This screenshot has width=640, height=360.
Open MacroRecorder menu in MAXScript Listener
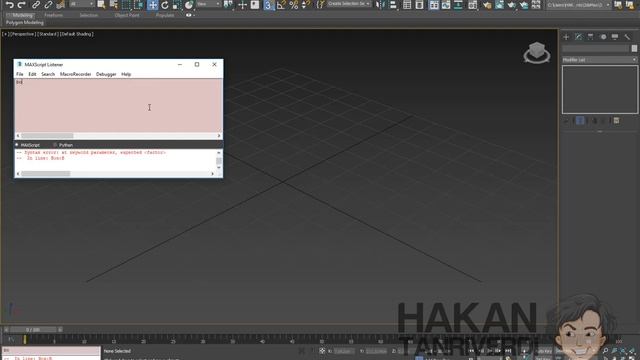[76, 74]
